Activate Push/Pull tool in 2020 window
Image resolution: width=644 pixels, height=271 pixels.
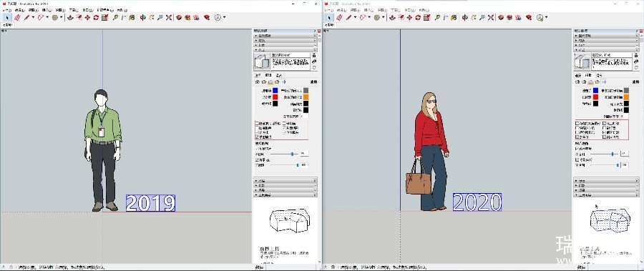pyautogui.click(x=392, y=18)
